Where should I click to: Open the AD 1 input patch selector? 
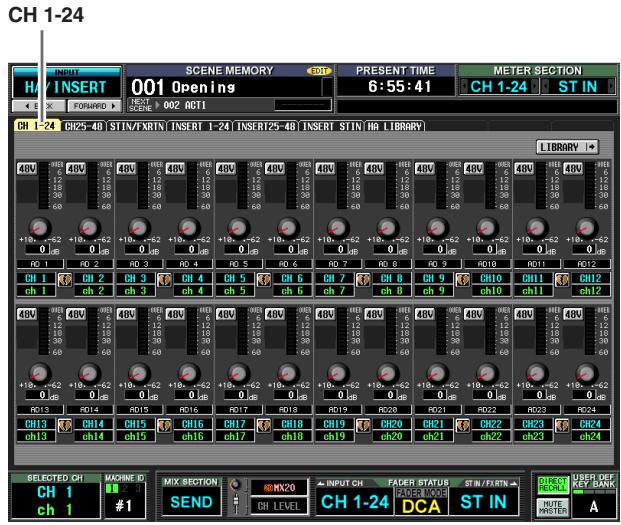[40, 264]
